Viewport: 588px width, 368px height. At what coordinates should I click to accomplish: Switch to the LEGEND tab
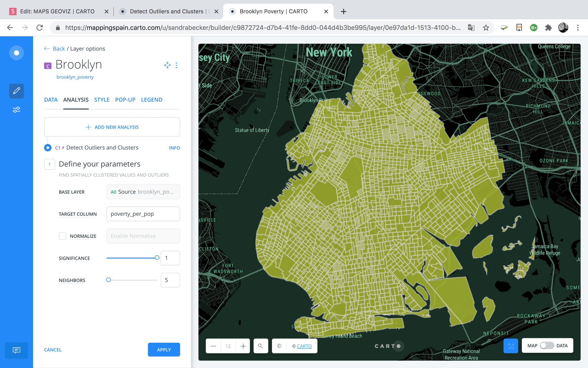152,100
